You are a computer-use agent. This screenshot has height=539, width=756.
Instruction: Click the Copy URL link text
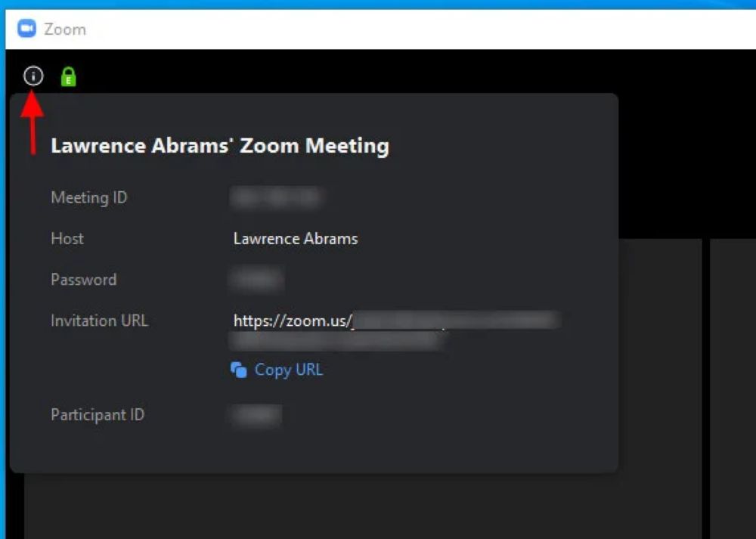(x=289, y=370)
